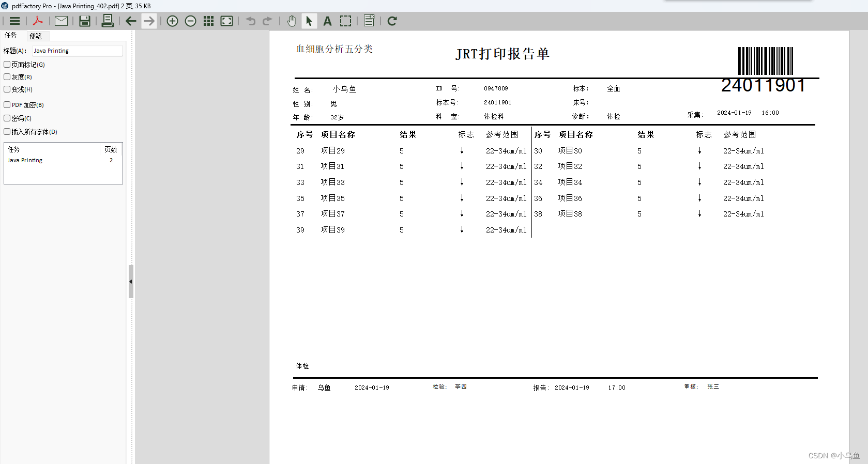Click the 全血 specimen type value
Viewport: 868px width, 464px height.
pos(614,89)
